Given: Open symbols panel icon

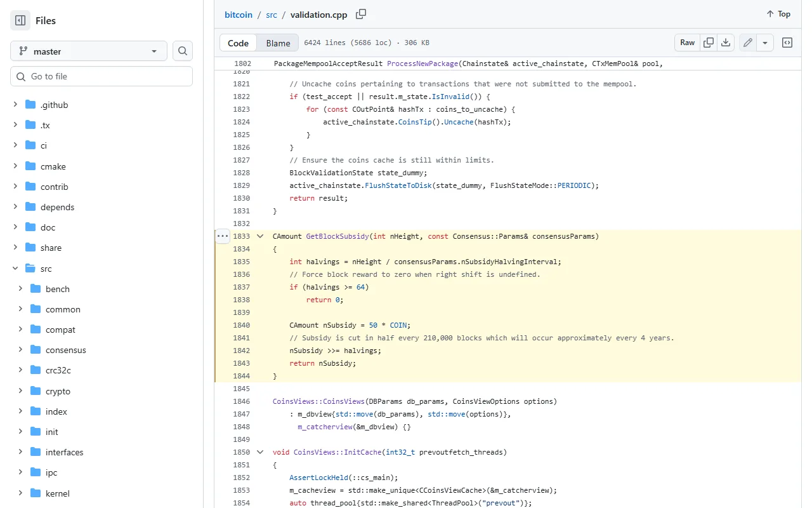Looking at the screenshot, I should (787, 43).
